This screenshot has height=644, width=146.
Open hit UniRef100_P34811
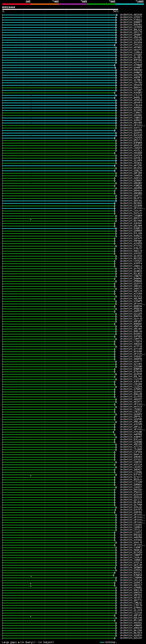[131, 20]
